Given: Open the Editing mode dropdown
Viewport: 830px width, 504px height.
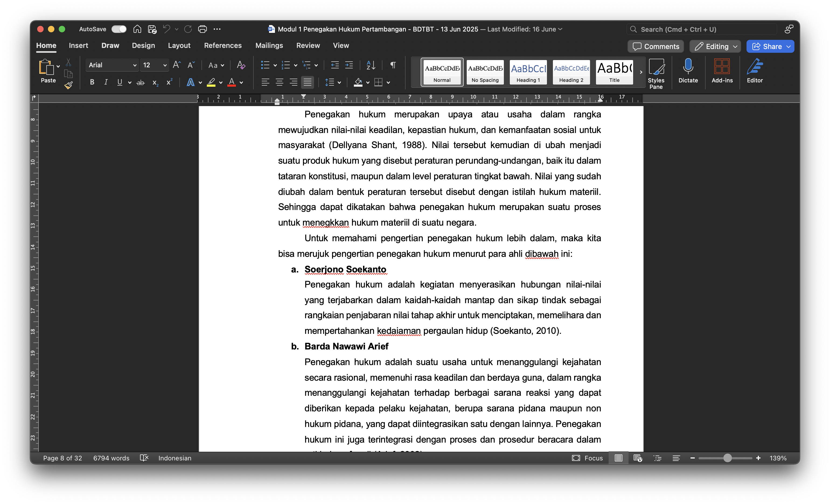Looking at the screenshot, I should 715,47.
